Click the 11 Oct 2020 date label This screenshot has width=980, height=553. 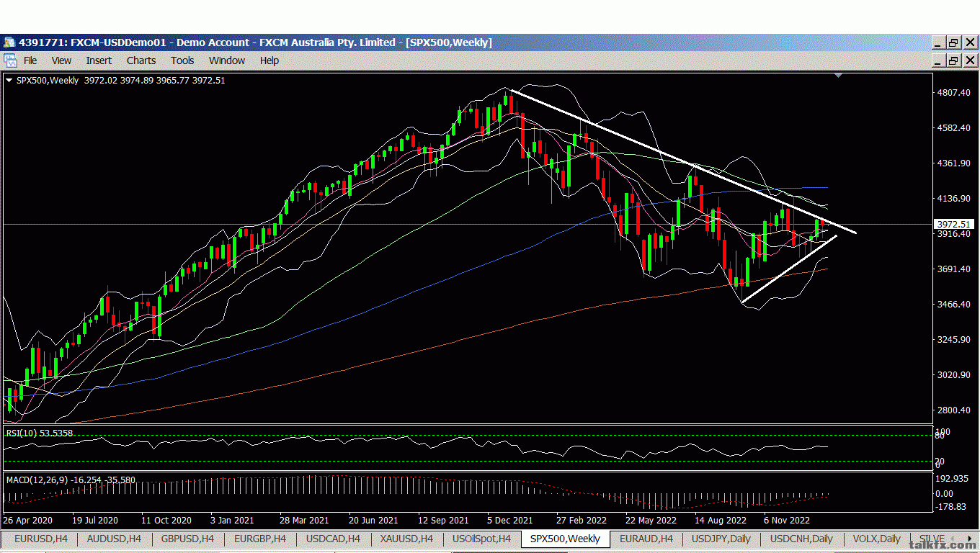click(166, 520)
